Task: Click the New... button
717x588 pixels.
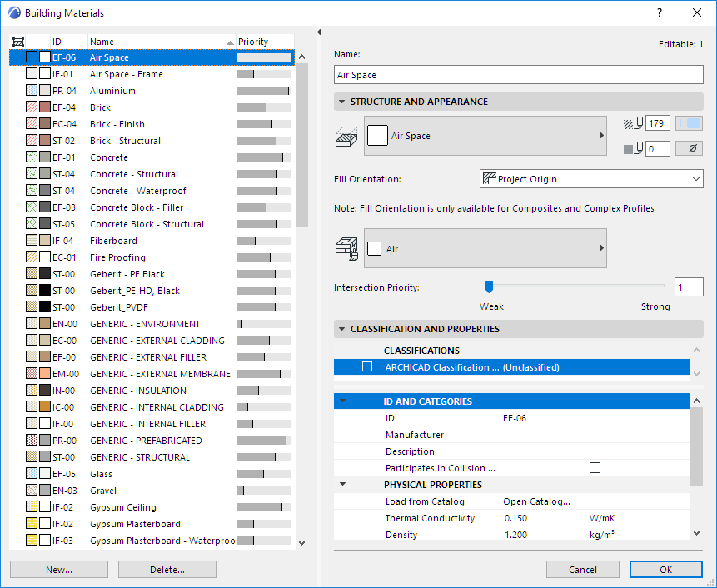Action: click(x=59, y=570)
